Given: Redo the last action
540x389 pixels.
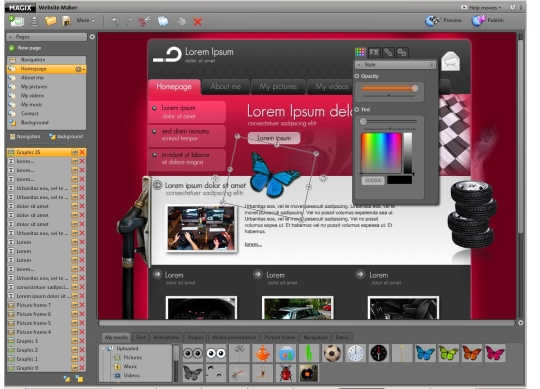Looking at the screenshot, I should click(129, 21).
